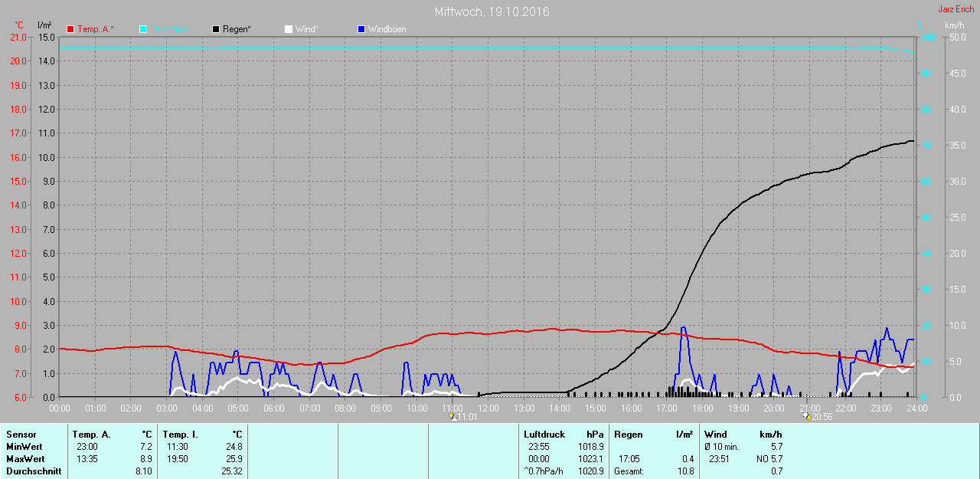Click the maximum time 13:35 cell
This screenshot has width=980, height=479.
(87, 459)
